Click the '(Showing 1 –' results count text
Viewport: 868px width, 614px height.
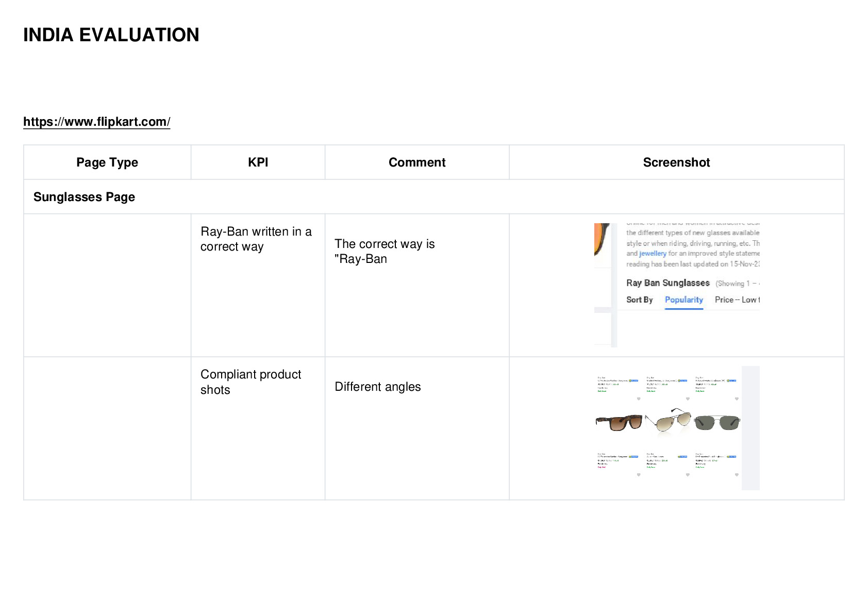pyautogui.click(x=737, y=284)
